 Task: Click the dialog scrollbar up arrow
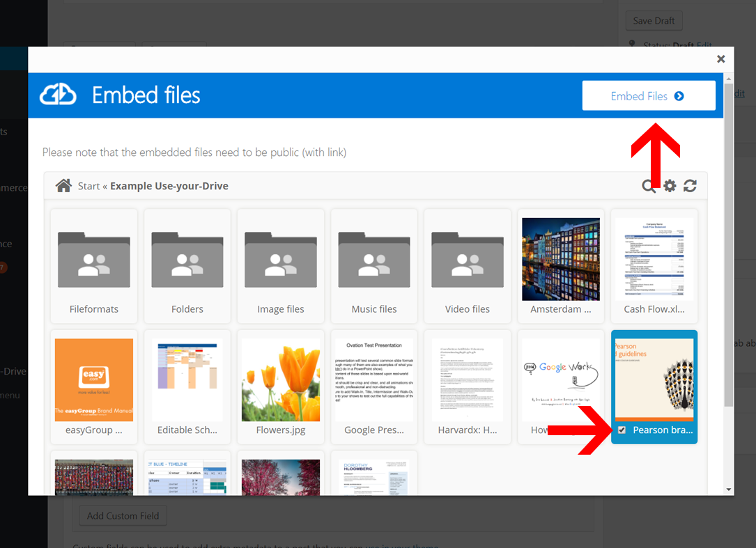729,79
